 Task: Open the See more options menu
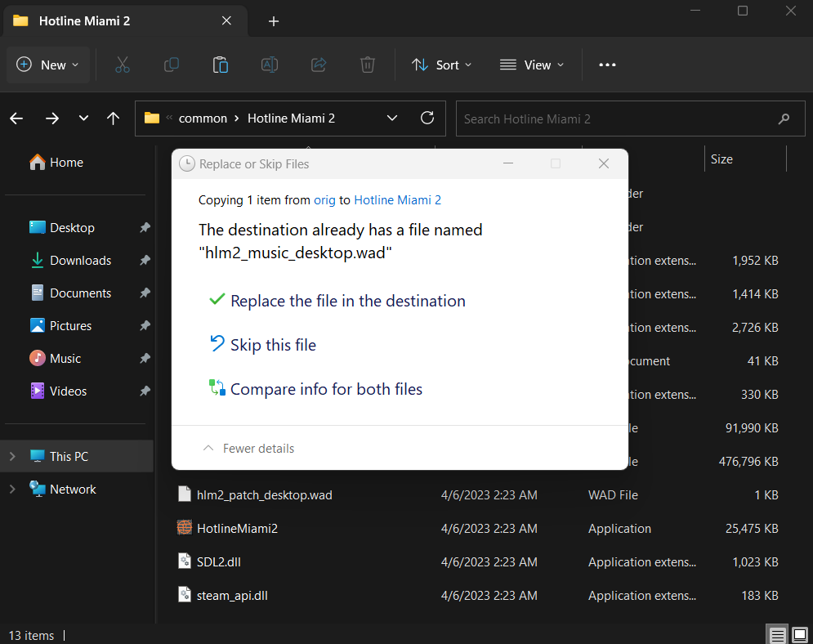(607, 65)
